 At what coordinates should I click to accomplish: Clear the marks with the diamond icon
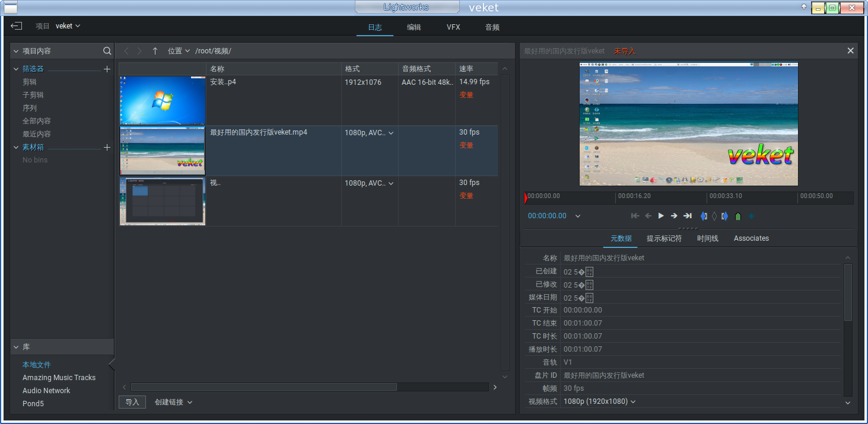point(714,216)
